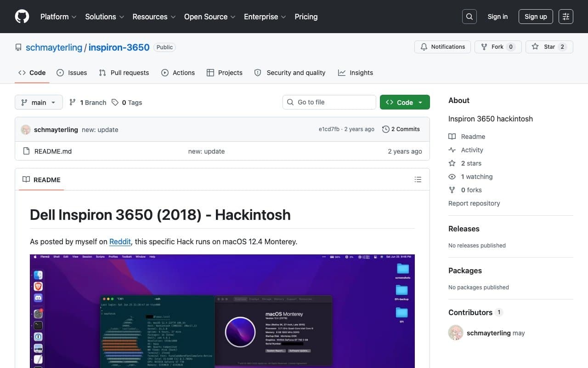Click the README.md file icon

click(x=26, y=151)
